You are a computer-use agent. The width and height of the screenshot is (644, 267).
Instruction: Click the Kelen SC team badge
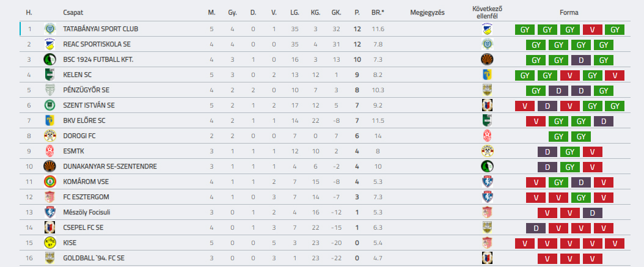pyautogui.click(x=49, y=75)
